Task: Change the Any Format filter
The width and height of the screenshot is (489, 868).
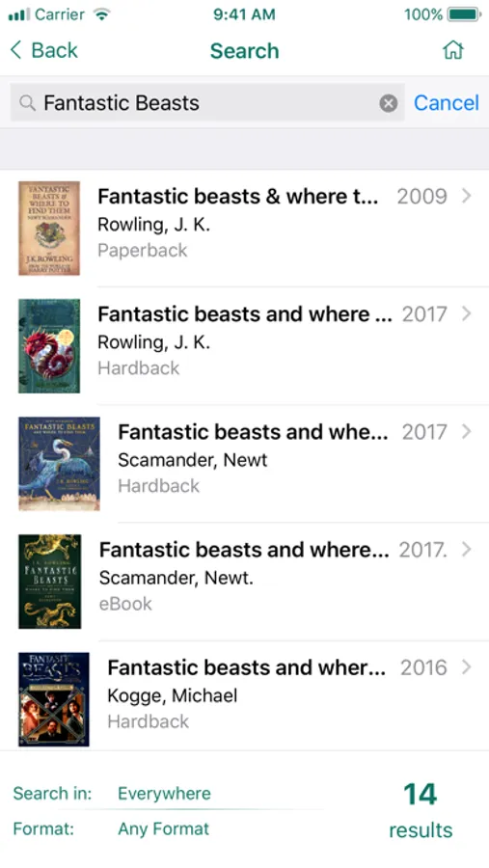Action: coord(164,828)
